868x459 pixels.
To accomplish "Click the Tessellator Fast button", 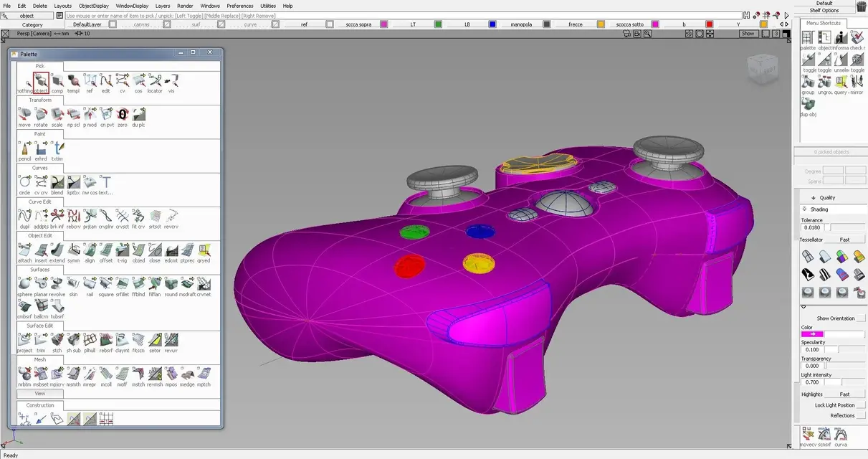I will (x=844, y=240).
